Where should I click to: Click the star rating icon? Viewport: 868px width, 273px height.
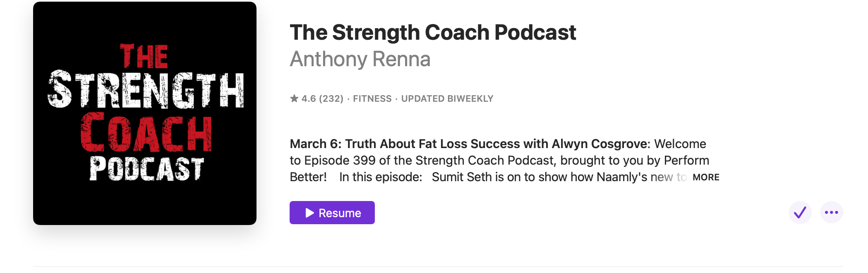pyautogui.click(x=294, y=98)
